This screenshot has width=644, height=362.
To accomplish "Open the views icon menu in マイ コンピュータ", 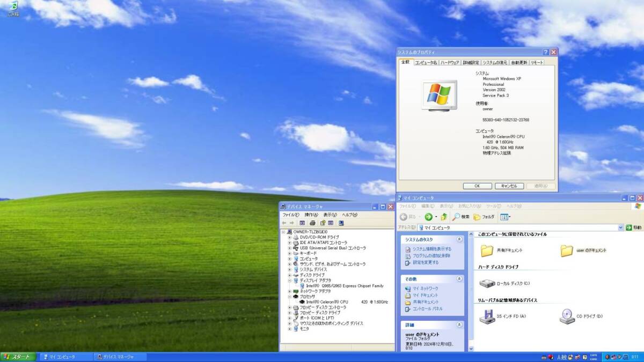I will [505, 217].
